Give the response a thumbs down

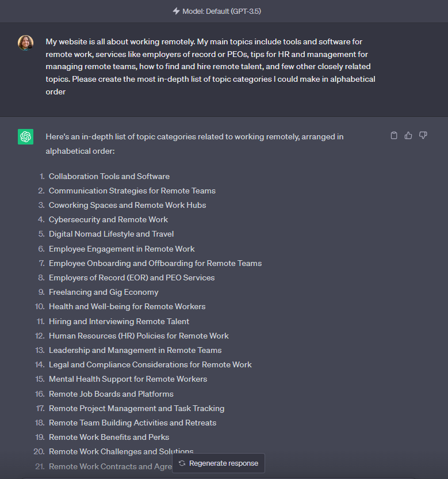(x=423, y=135)
